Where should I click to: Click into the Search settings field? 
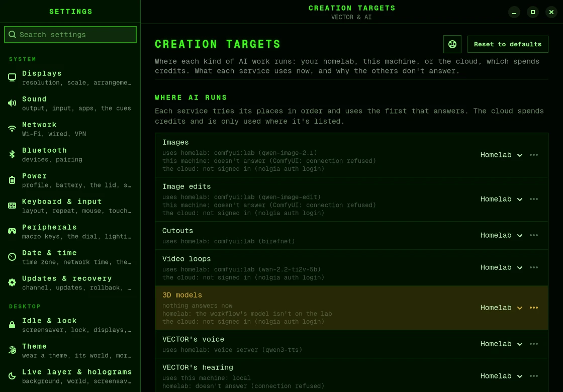[70, 35]
